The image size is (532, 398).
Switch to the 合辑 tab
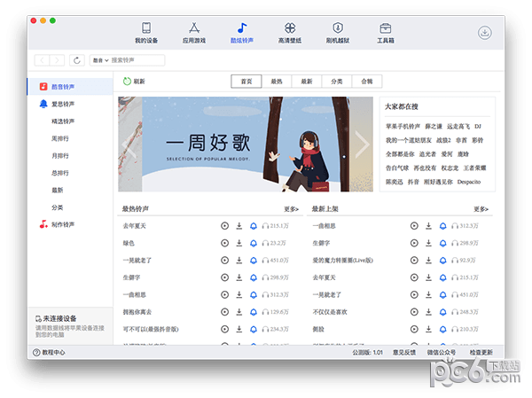(x=367, y=82)
